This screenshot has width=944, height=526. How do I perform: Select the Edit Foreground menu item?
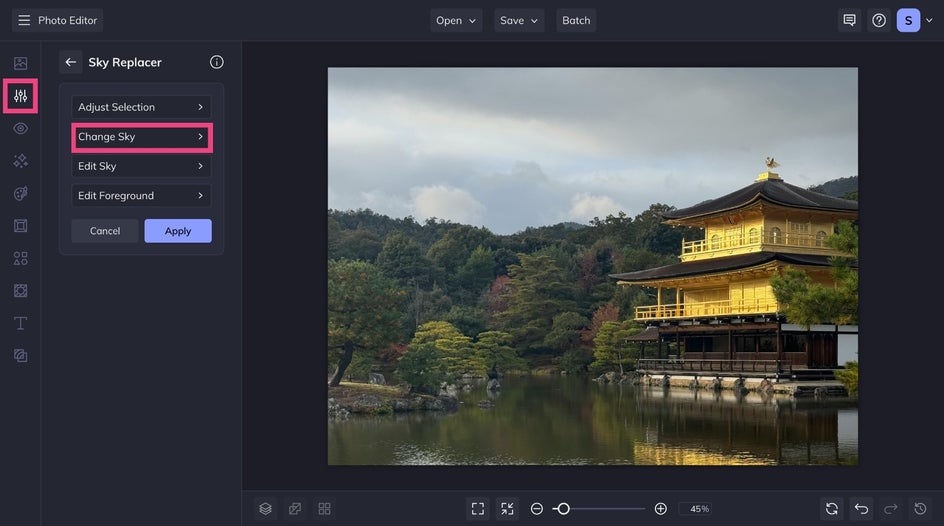click(141, 196)
